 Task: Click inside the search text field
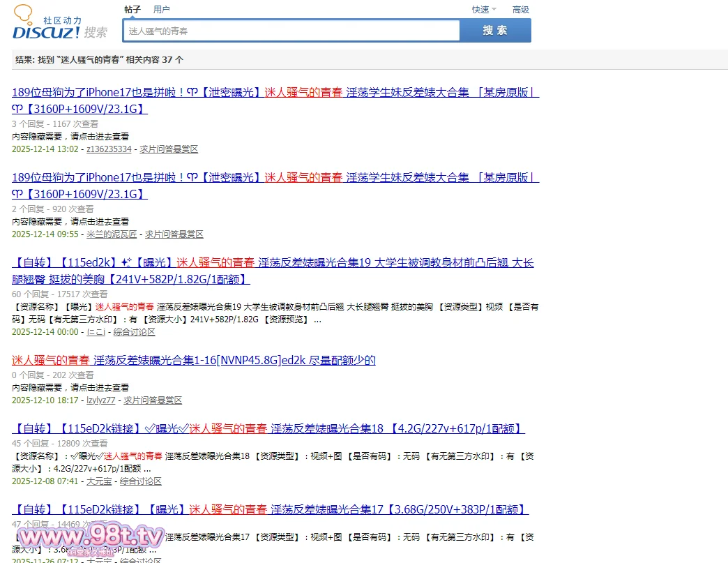(291, 31)
